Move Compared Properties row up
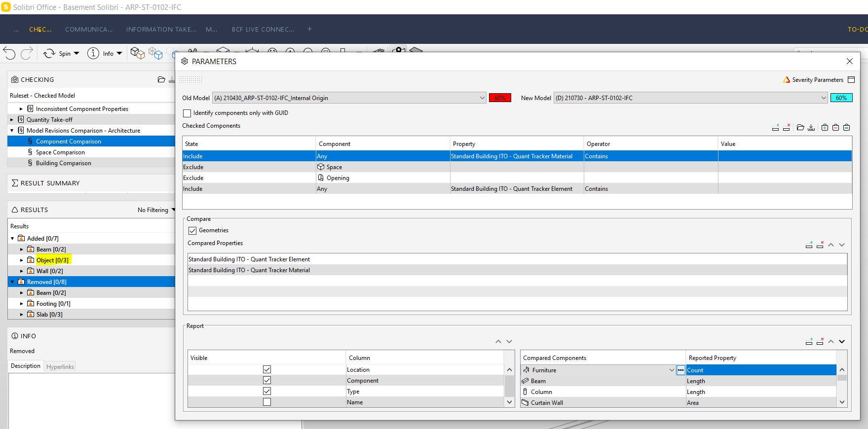The height and width of the screenshot is (429, 868). click(x=831, y=245)
